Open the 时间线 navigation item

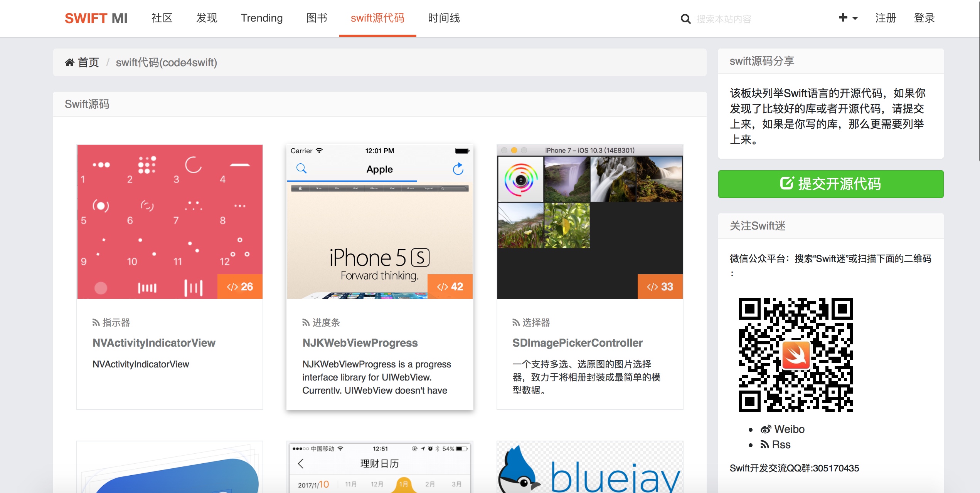[x=444, y=18]
